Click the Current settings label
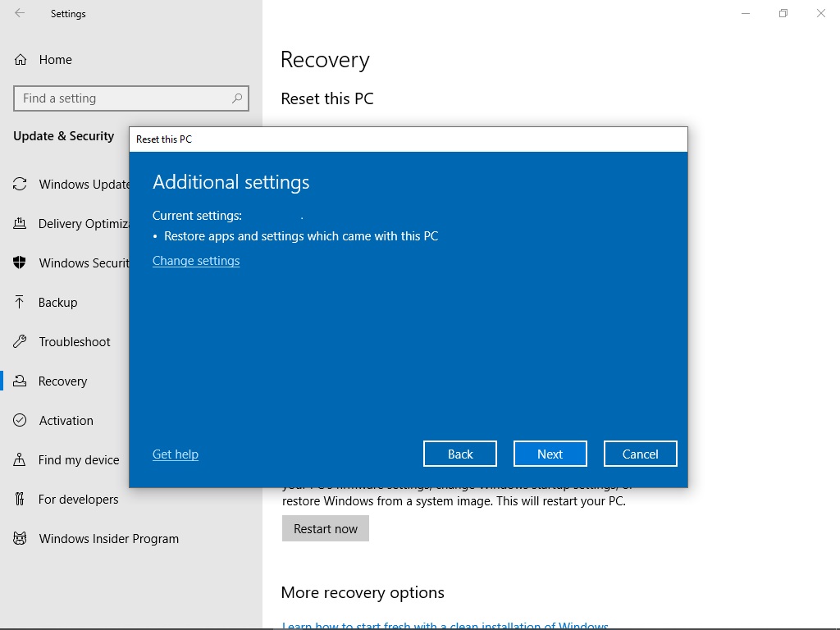840x630 pixels. tap(197, 216)
